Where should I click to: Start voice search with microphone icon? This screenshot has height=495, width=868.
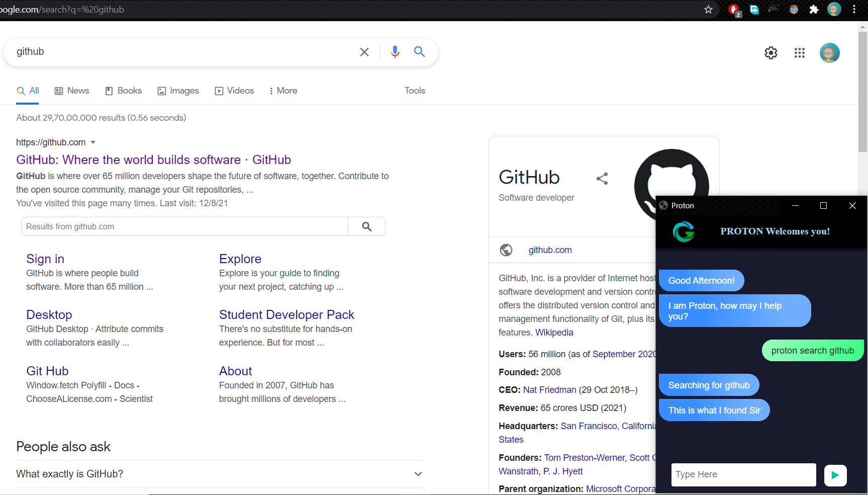click(395, 52)
